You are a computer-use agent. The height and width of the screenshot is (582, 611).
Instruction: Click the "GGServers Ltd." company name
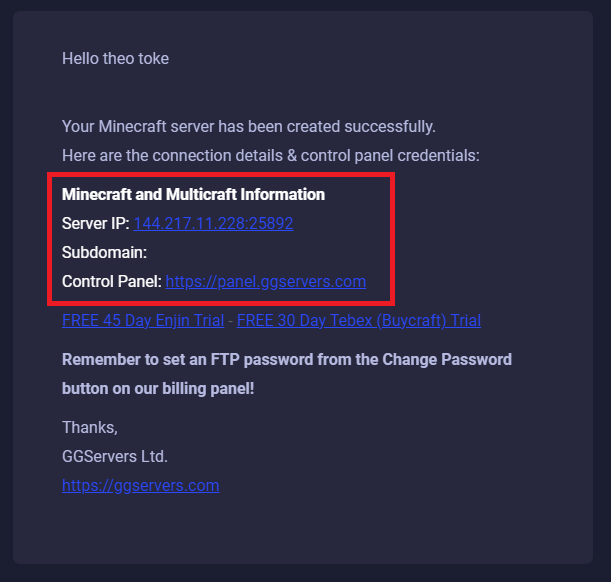coord(115,457)
